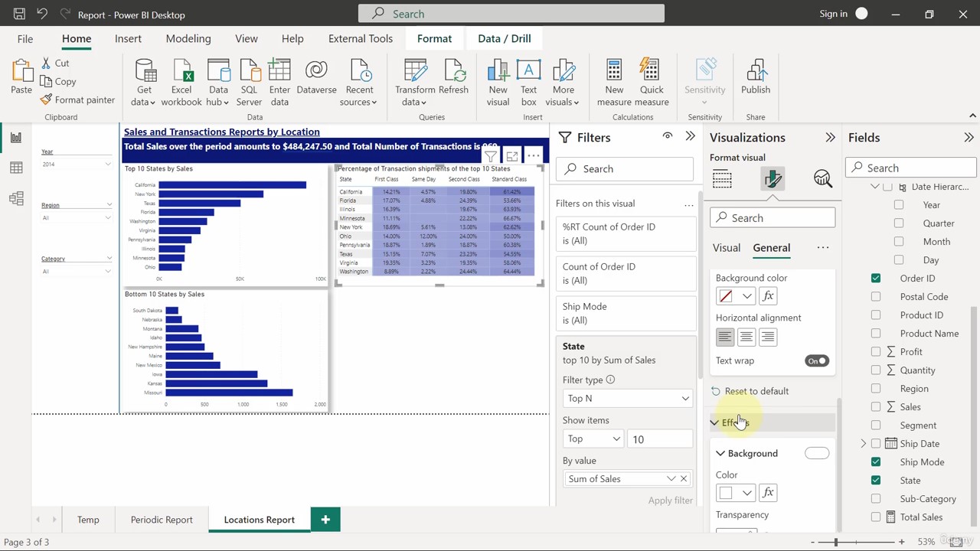Screen dimensions: 980x551
Task: Insert a Text box
Action: pos(528,83)
